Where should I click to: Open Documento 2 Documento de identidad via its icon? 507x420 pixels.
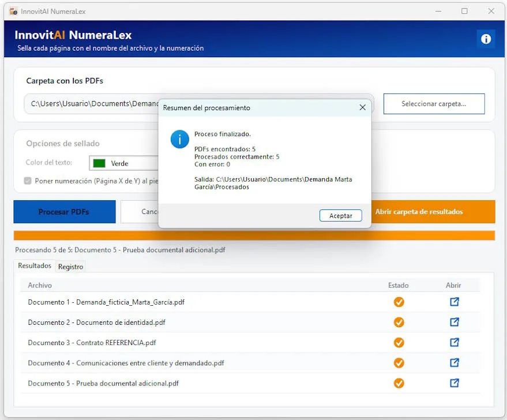pyautogui.click(x=455, y=322)
